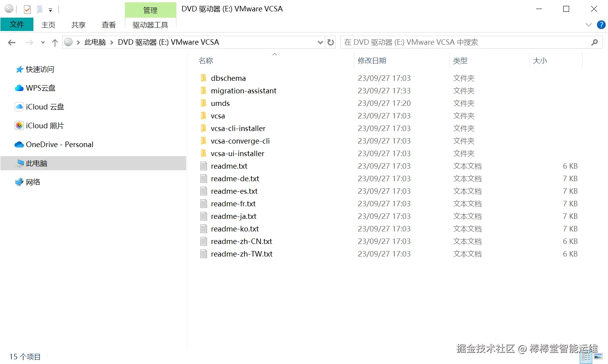
Task: Click the search magnifier icon
Action: pyautogui.click(x=595, y=42)
